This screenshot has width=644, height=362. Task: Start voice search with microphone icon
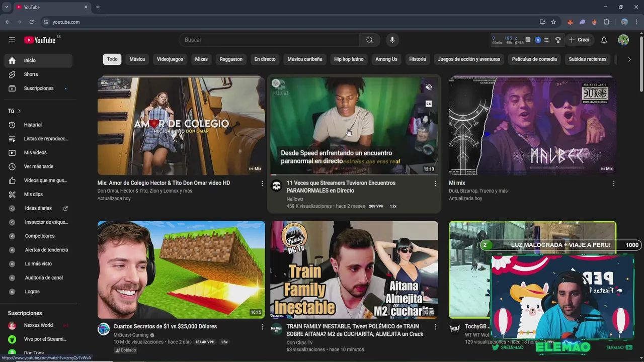[392, 40]
